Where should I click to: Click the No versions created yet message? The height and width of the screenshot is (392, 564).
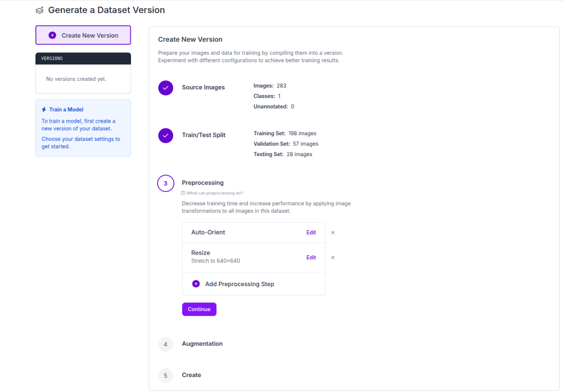coord(76,79)
